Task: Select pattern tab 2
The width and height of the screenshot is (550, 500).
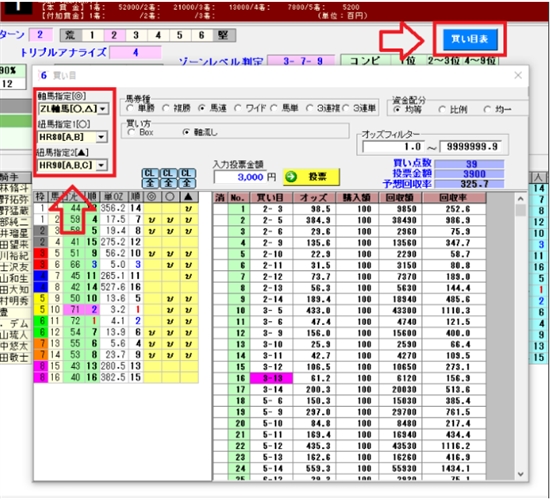Action: [114, 35]
